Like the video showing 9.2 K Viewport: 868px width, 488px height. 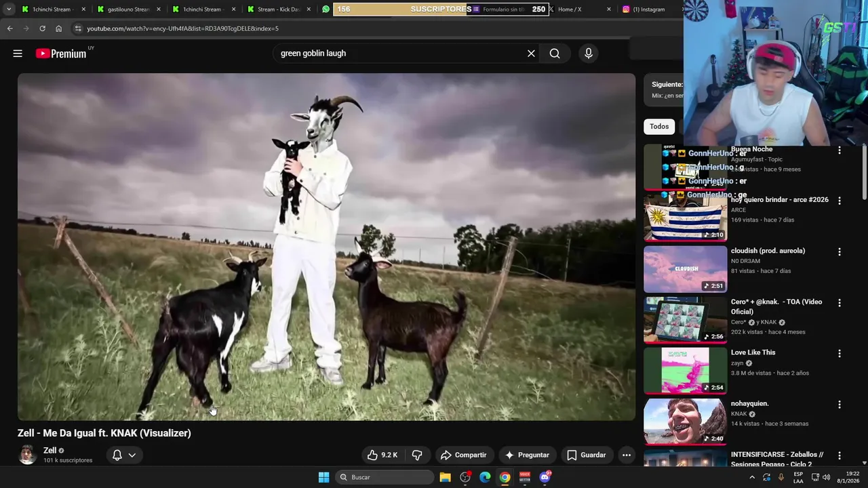point(382,455)
